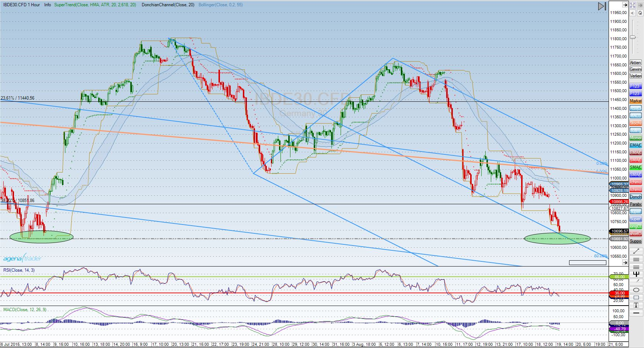Click the Aktien button

click(x=636, y=63)
